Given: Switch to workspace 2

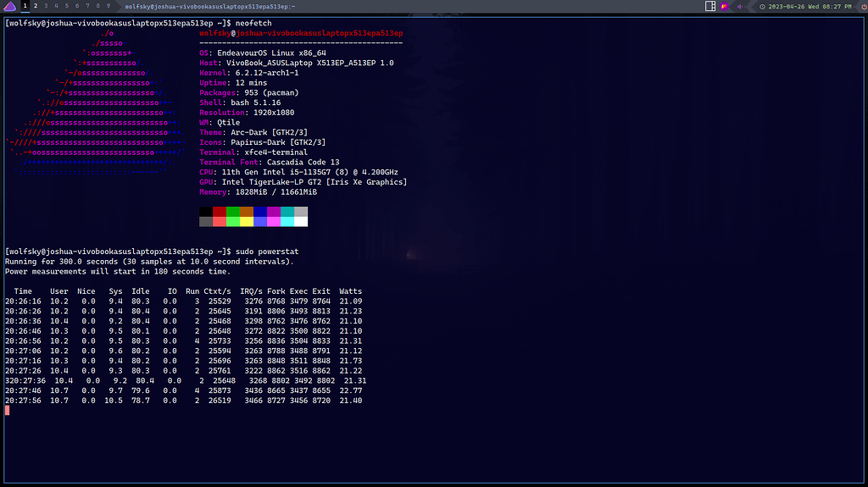Looking at the screenshot, I should pos(35,6).
